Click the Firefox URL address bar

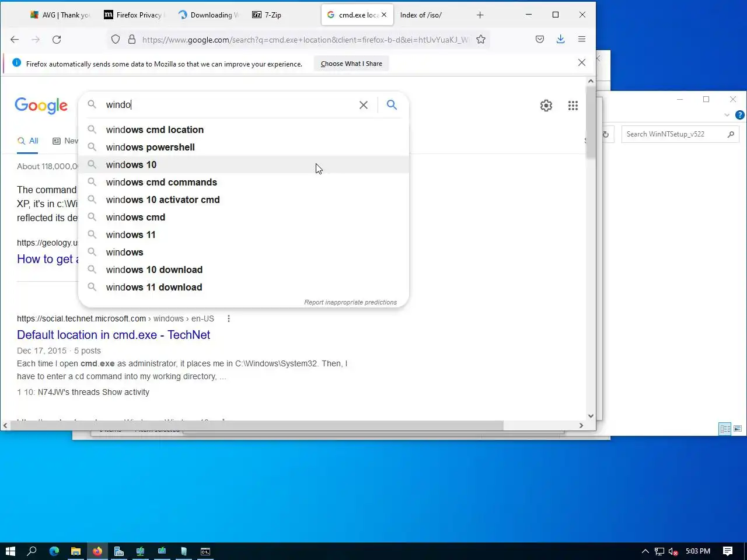point(305,40)
